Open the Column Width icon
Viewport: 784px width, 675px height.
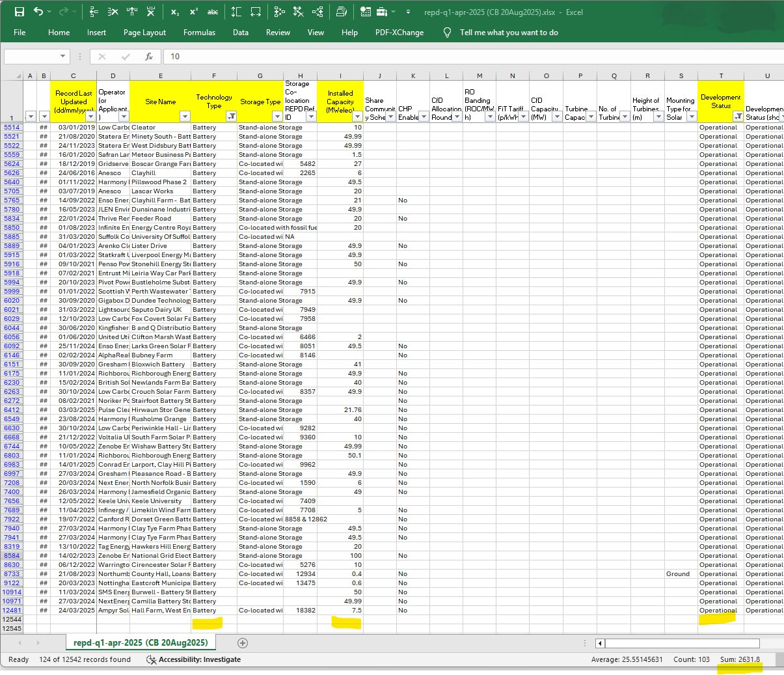coord(256,12)
